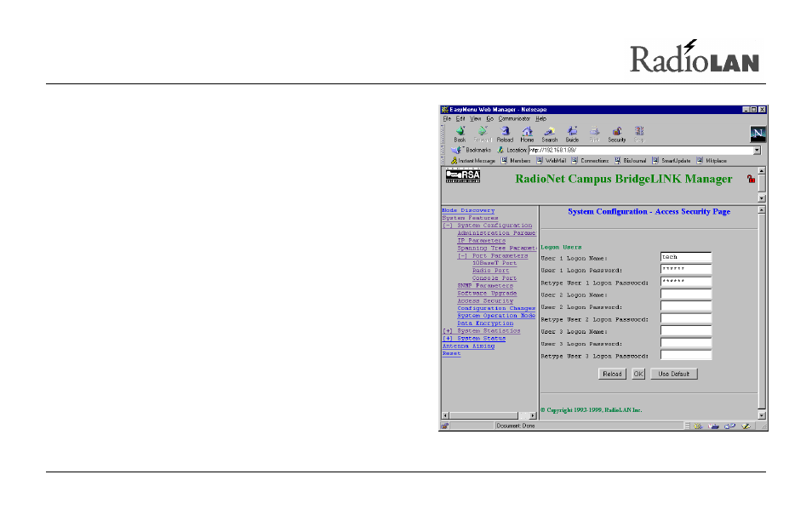Open the Connections bookmark

tap(590, 161)
